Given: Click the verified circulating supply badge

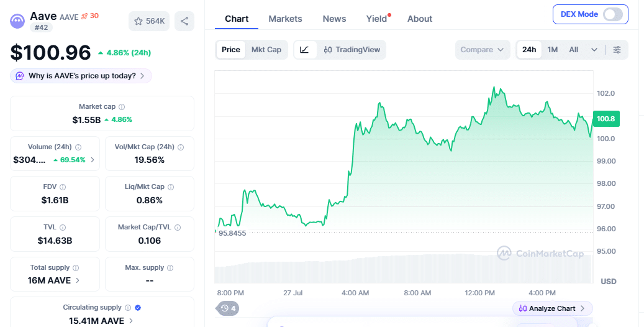Looking at the screenshot, I should pos(138,308).
